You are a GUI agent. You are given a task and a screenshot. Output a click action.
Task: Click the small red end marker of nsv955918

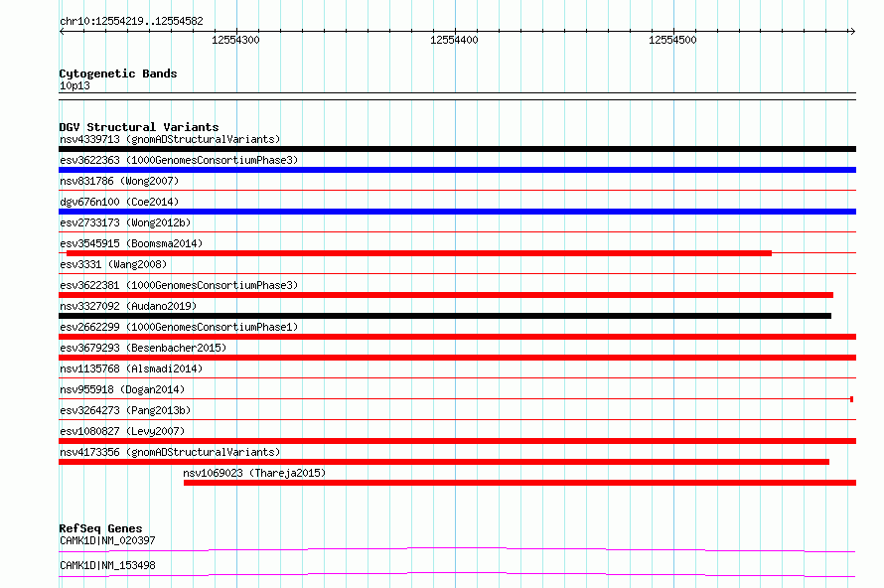(851, 399)
